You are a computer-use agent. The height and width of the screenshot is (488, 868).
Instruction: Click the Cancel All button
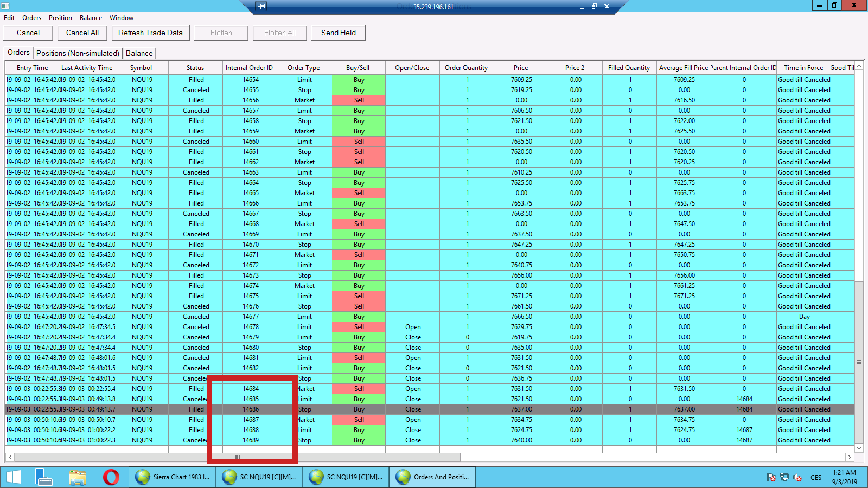82,33
